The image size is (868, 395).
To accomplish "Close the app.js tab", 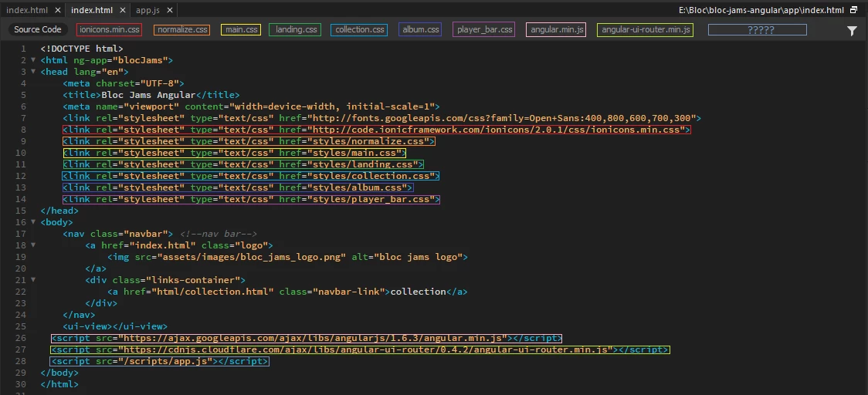I will coord(169,10).
